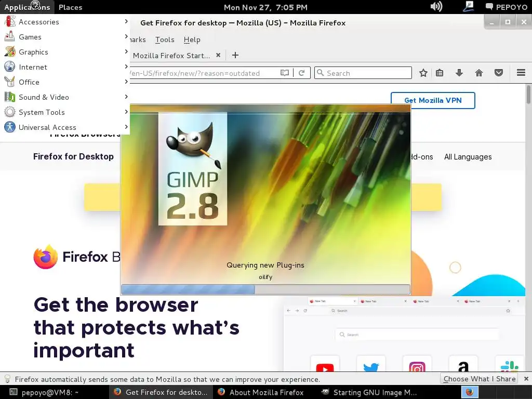Switch to pepoyo@VM8 terminal in taskbar

[56, 392]
